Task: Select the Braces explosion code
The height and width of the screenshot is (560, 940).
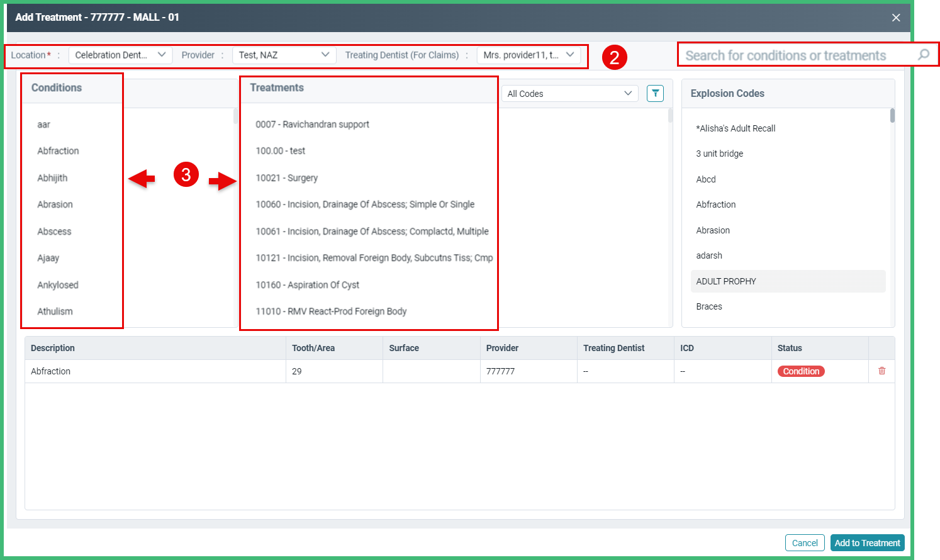Action: 709,306
